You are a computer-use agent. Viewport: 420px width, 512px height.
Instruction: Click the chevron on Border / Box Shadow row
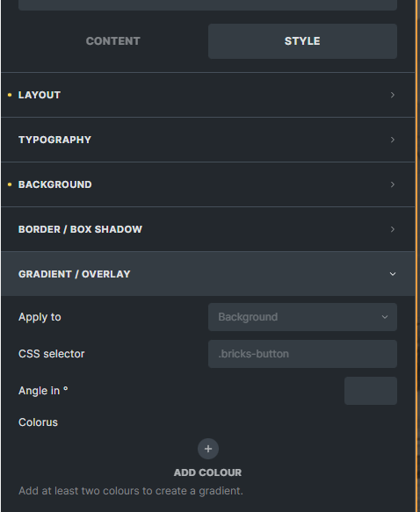point(393,229)
